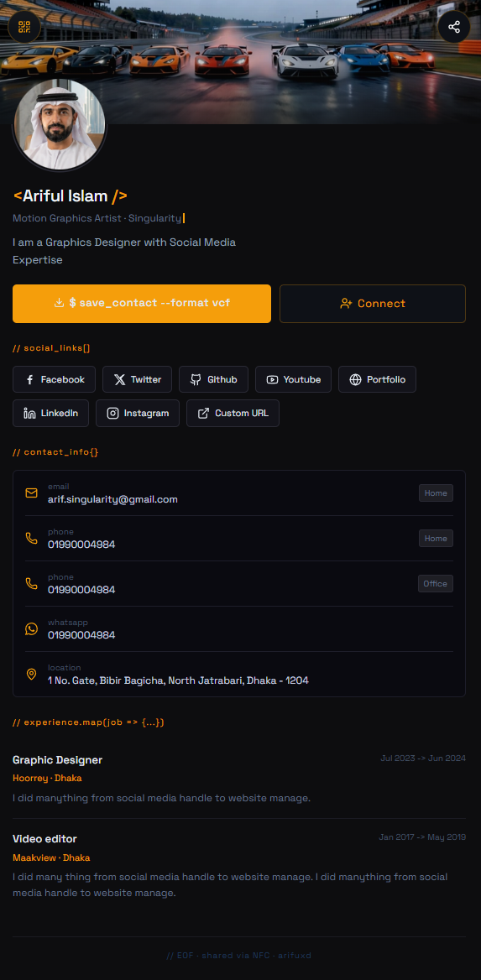The image size is (481, 980).
Task: Open the Facebook social link
Action: [x=54, y=379]
